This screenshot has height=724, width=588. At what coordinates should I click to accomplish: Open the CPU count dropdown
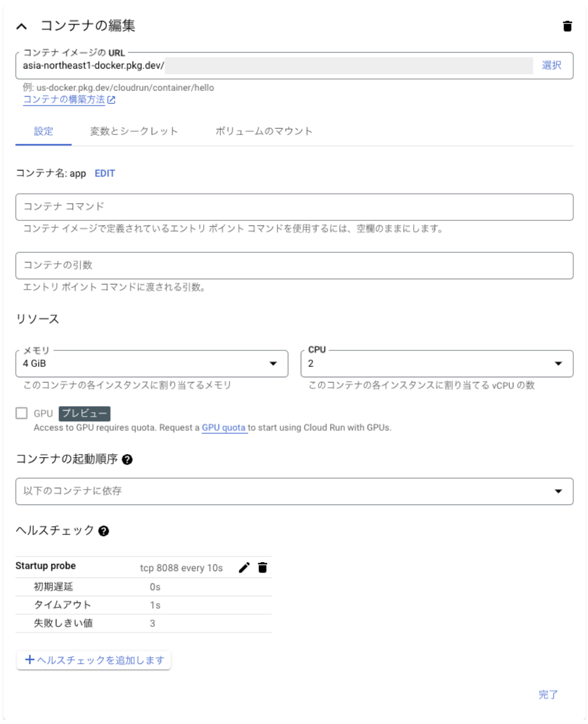[x=436, y=363]
